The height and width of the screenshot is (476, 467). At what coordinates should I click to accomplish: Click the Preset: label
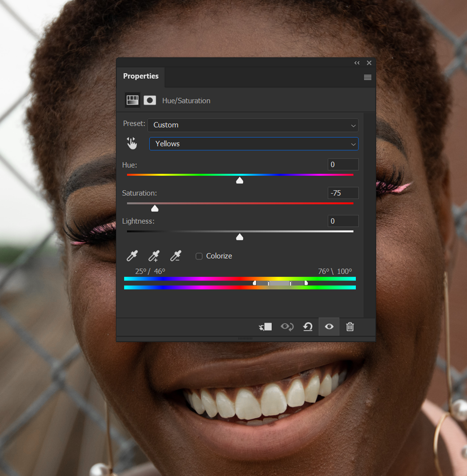pos(134,123)
